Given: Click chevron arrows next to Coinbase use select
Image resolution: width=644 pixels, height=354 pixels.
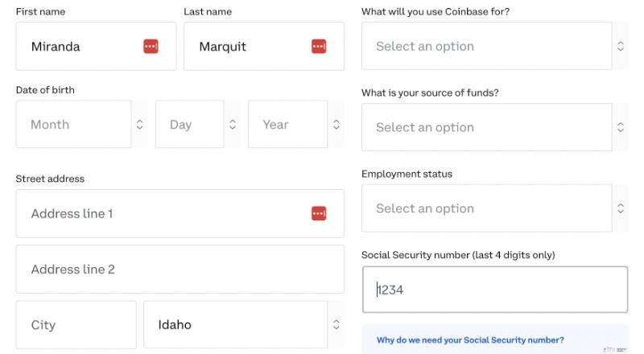Looking at the screenshot, I should [621, 46].
